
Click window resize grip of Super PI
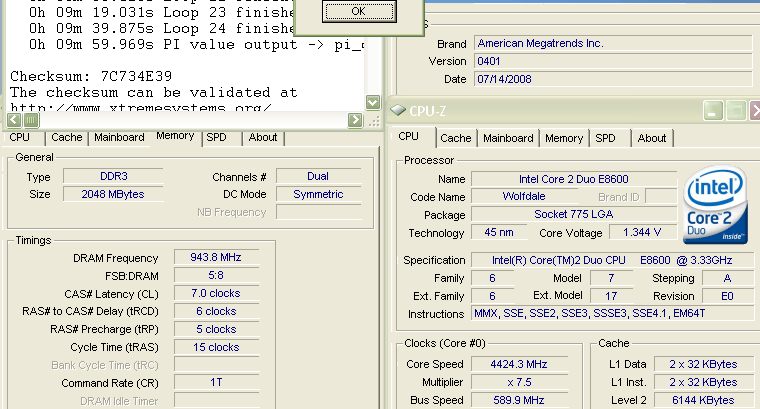pos(374,121)
